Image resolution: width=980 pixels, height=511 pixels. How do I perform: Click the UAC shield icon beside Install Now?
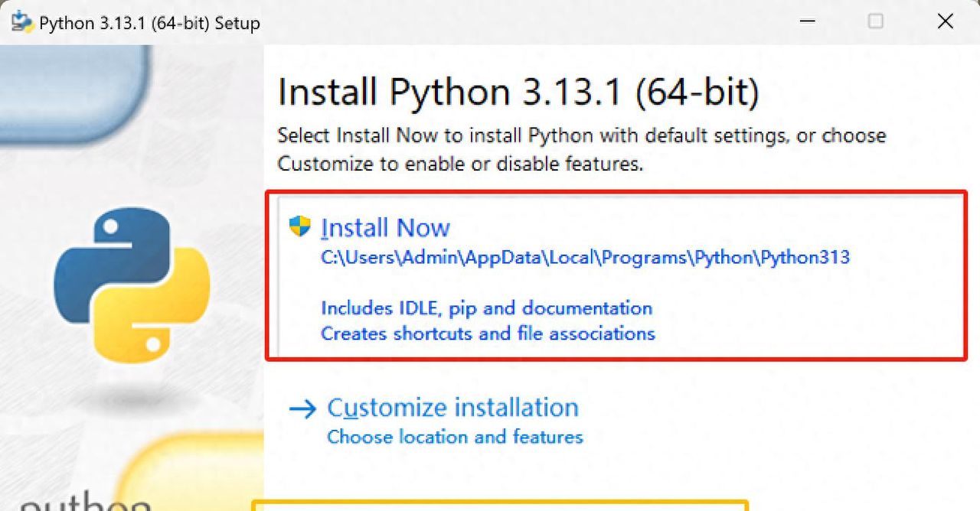299,226
